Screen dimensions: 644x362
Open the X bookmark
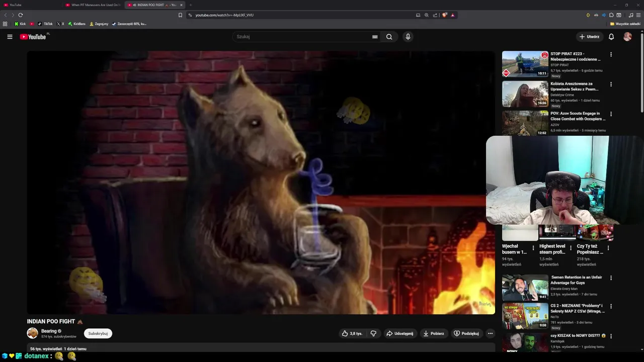pyautogui.click(x=60, y=24)
